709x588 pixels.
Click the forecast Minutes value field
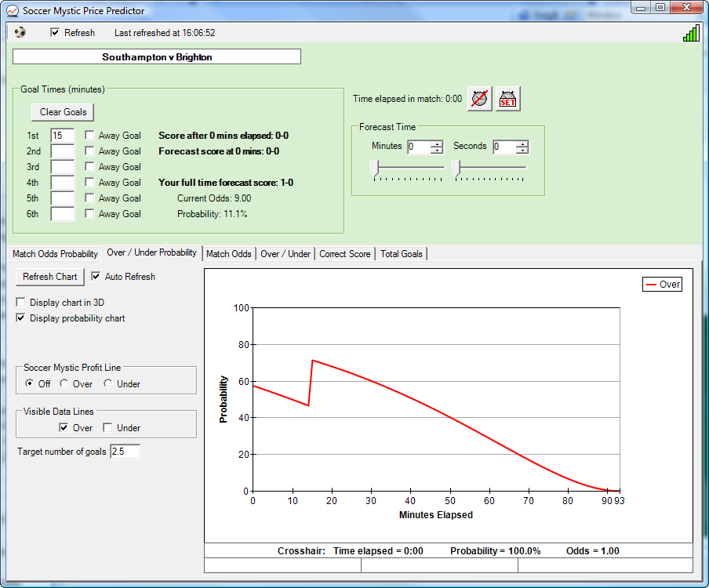point(419,147)
